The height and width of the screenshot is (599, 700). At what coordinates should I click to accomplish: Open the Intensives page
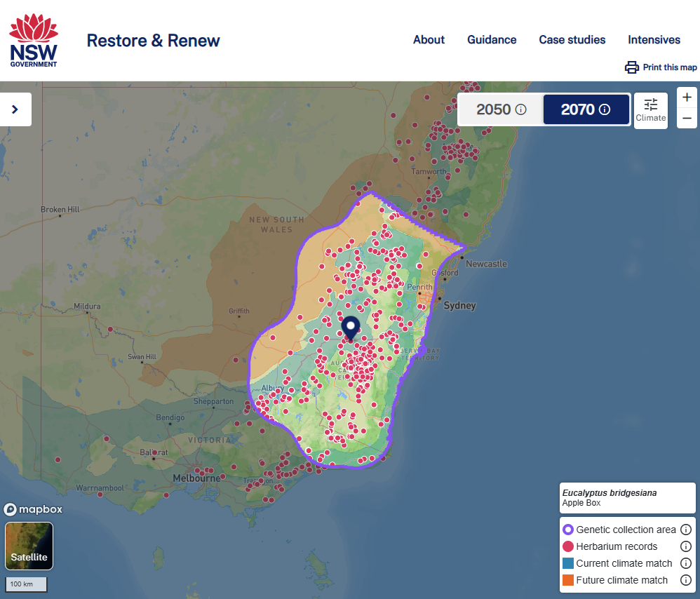654,40
